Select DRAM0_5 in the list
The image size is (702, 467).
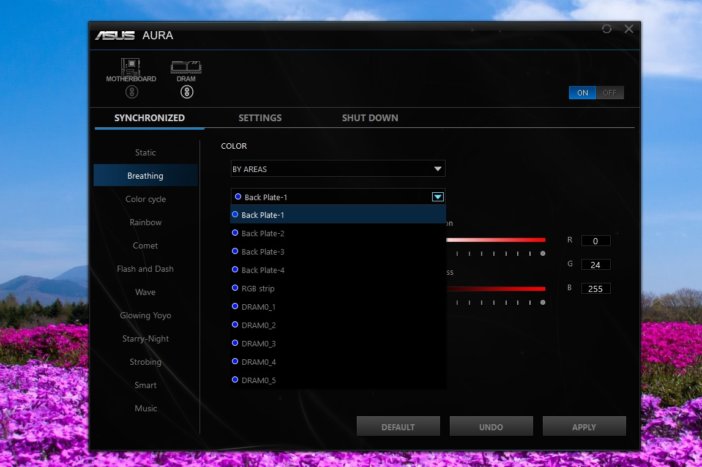pos(338,380)
